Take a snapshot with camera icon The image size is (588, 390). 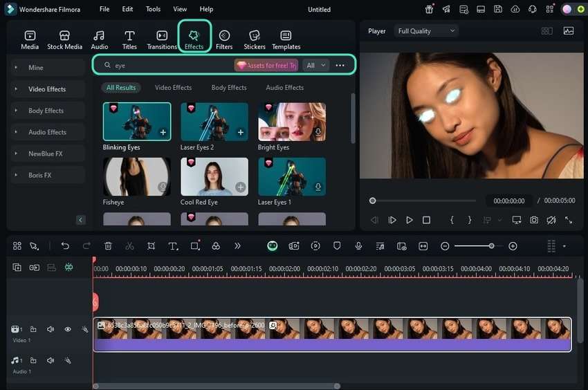point(534,220)
